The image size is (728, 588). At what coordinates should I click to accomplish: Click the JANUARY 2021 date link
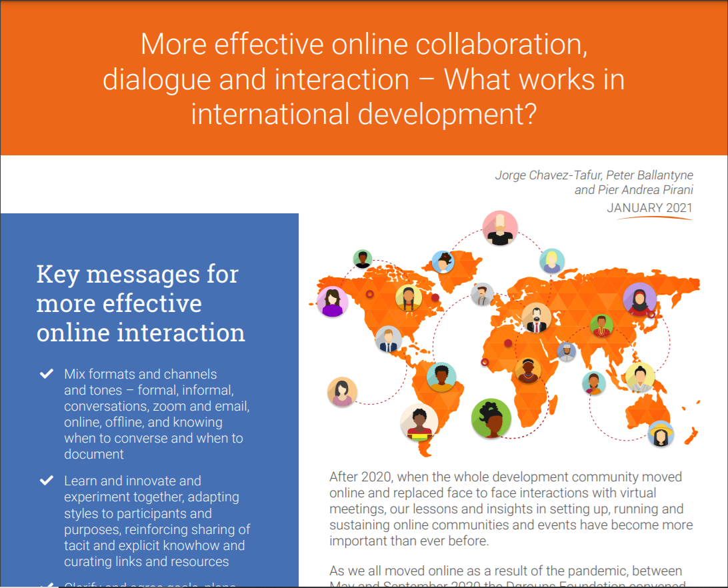coord(649,208)
